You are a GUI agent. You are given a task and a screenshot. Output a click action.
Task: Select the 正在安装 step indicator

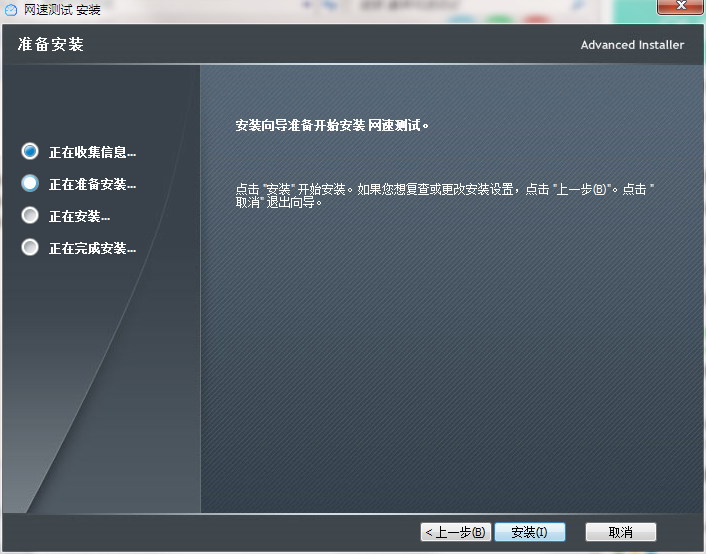30,215
